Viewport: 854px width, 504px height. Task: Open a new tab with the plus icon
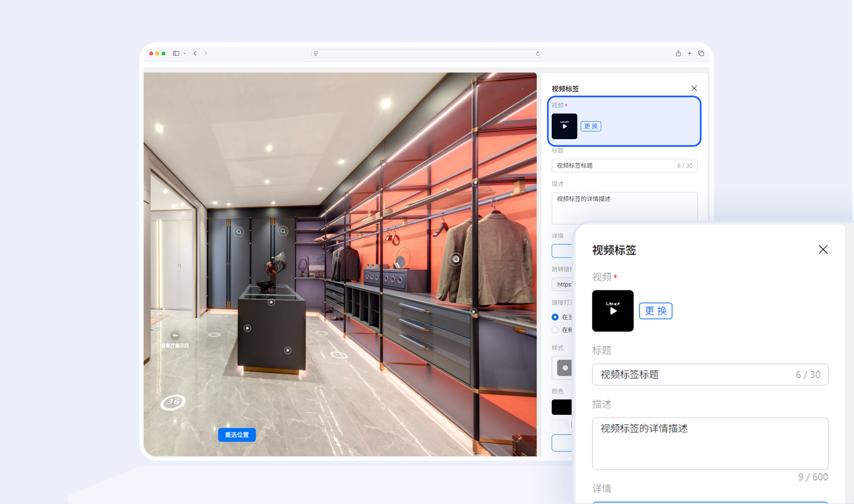pos(689,53)
